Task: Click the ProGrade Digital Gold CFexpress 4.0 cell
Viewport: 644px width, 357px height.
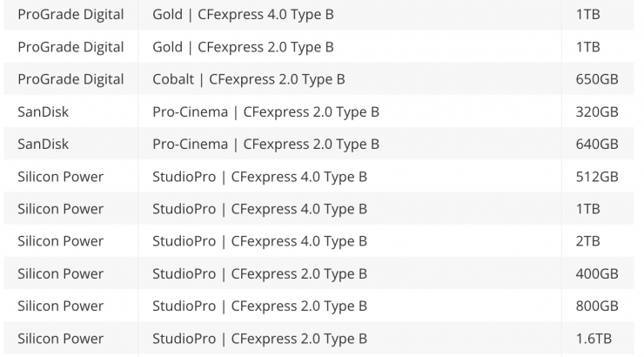Action: [x=243, y=15]
